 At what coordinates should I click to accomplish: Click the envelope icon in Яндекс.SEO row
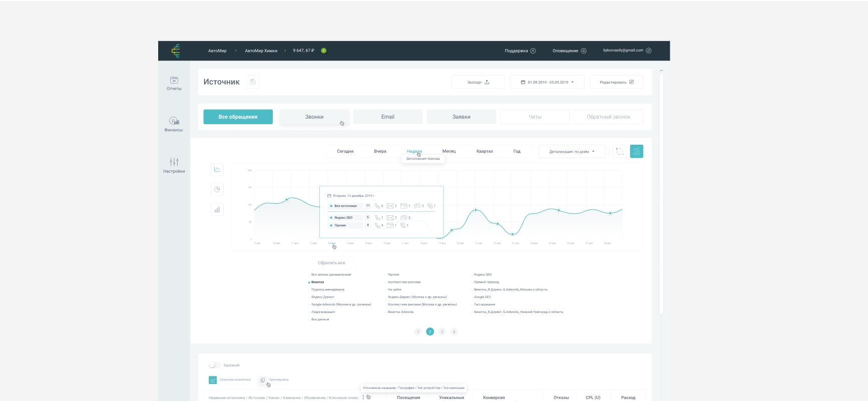(x=390, y=217)
